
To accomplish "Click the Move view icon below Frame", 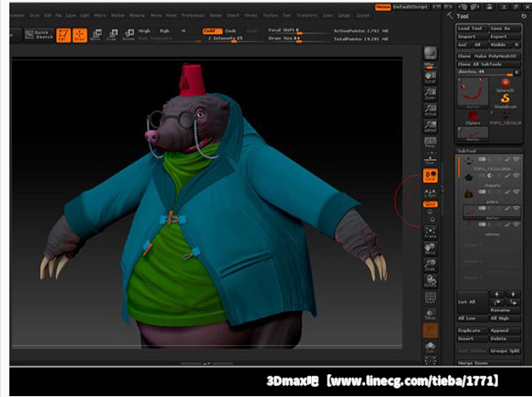I will pyautogui.click(x=430, y=248).
